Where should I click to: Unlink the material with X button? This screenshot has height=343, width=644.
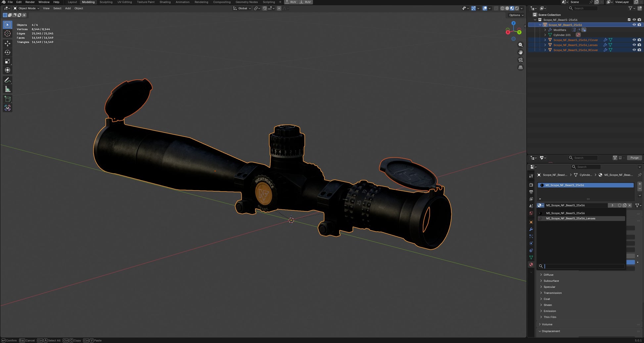629,205
